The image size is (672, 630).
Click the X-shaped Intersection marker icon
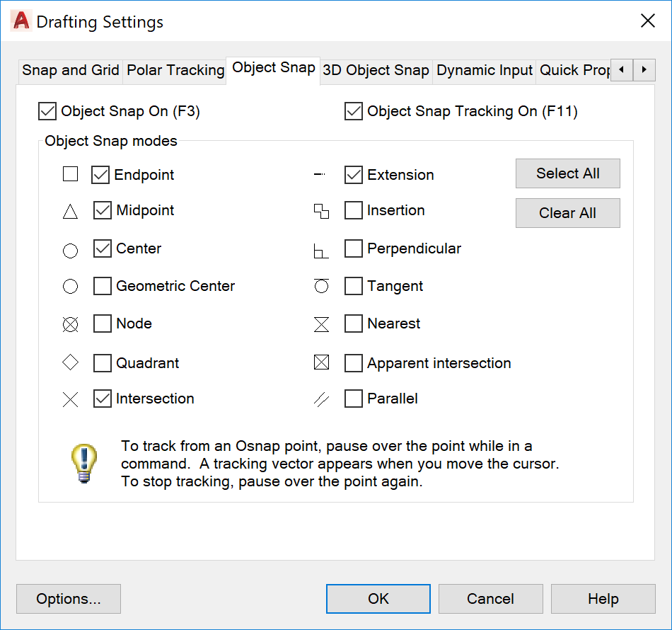(x=70, y=399)
